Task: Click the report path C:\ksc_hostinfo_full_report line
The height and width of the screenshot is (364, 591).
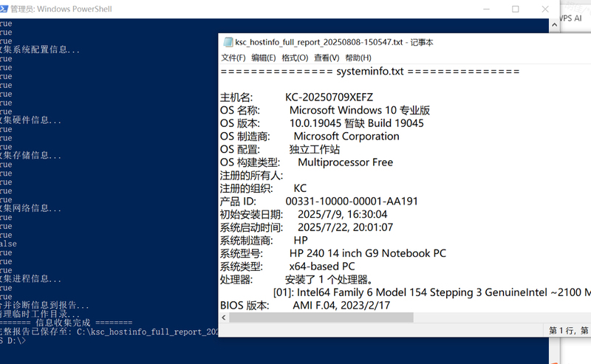Action: tap(109, 332)
